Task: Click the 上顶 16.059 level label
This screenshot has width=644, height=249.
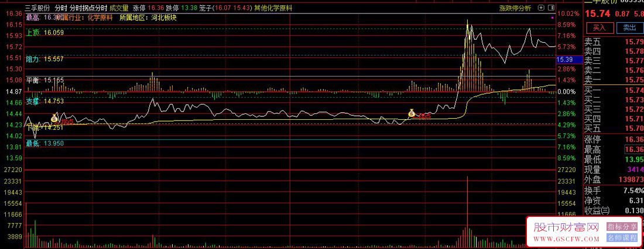Action: click(44, 32)
